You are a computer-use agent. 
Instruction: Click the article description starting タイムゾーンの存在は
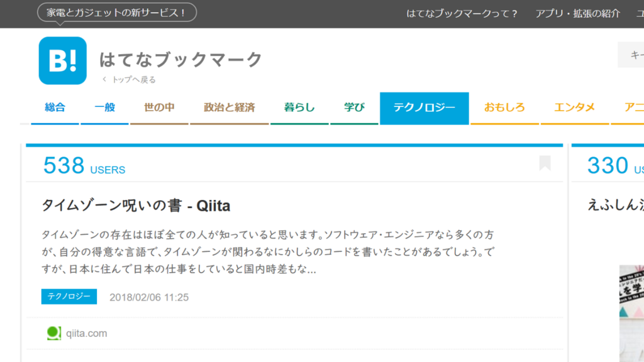pos(268,251)
